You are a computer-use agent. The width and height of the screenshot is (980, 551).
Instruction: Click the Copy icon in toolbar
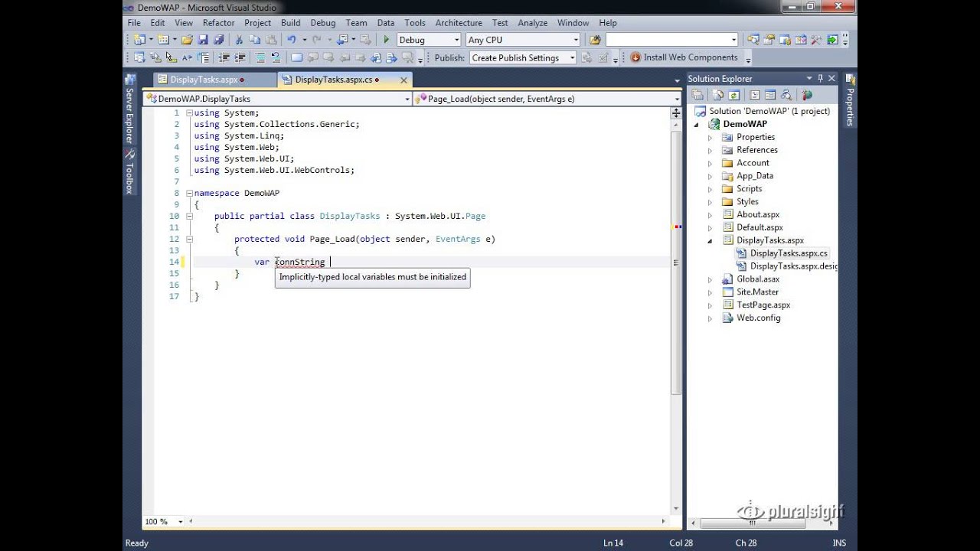click(x=254, y=40)
